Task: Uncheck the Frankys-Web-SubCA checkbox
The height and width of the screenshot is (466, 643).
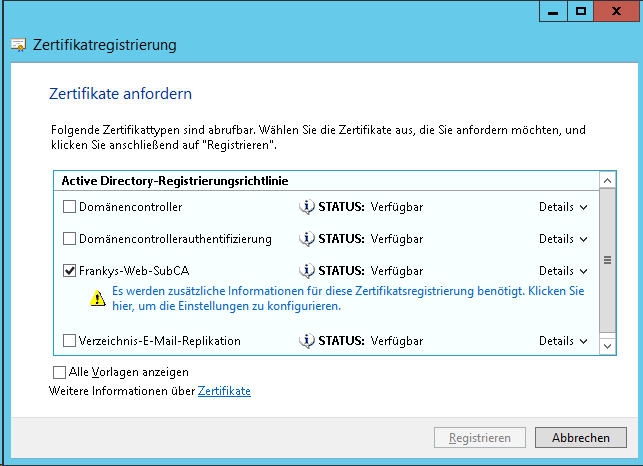Action: tap(69, 271)
